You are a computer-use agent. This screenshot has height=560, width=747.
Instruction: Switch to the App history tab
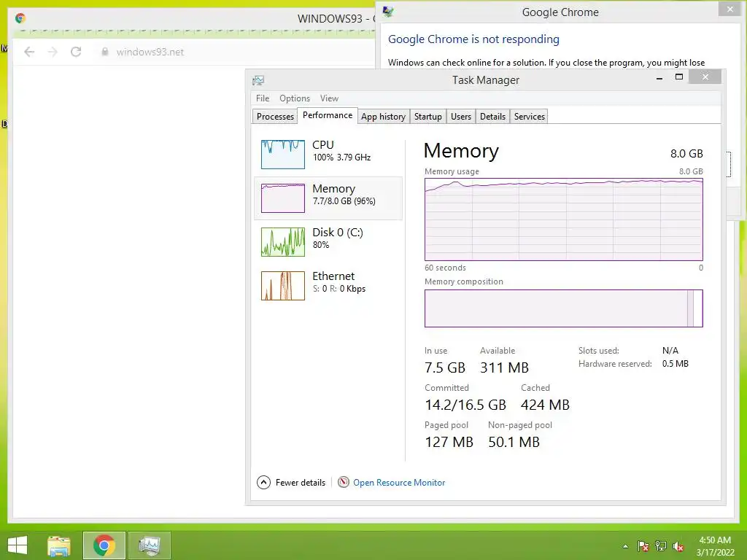(383, 117)
